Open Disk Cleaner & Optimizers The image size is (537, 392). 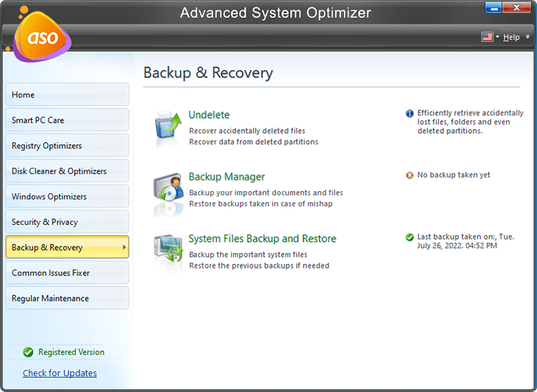68,171
